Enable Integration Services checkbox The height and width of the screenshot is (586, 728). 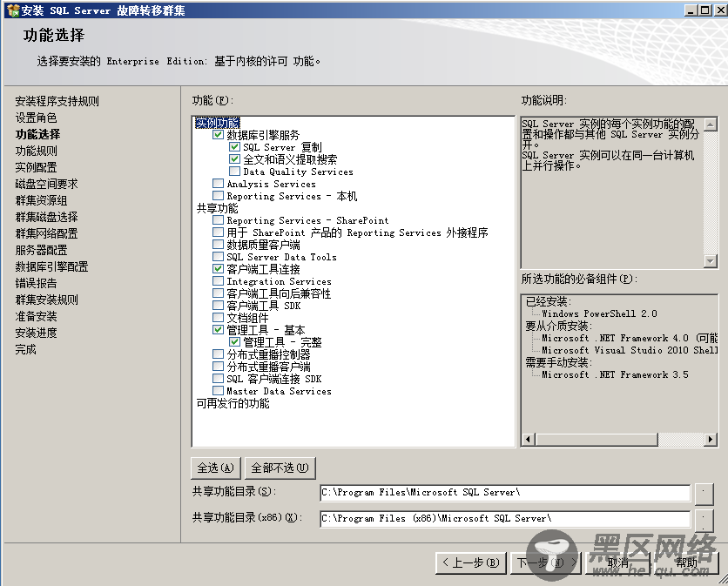[x=219, y=281]
